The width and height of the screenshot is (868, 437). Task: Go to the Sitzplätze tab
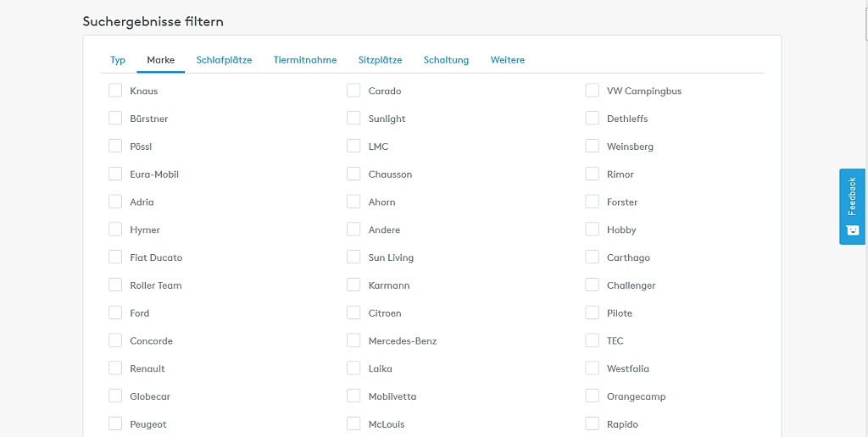pyautogui.click(x=380, y=60)
